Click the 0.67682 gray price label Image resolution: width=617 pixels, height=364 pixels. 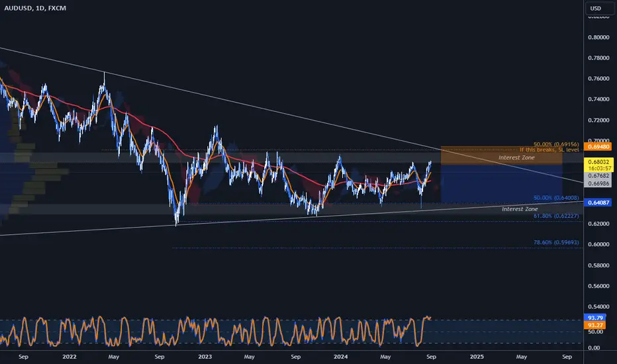coord(598,176)
